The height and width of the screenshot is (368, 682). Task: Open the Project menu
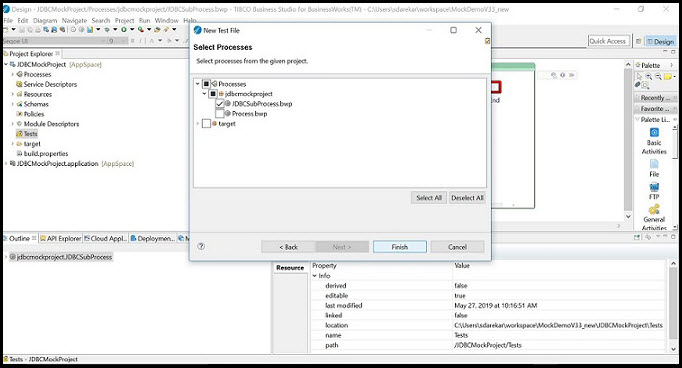point(124,20)
